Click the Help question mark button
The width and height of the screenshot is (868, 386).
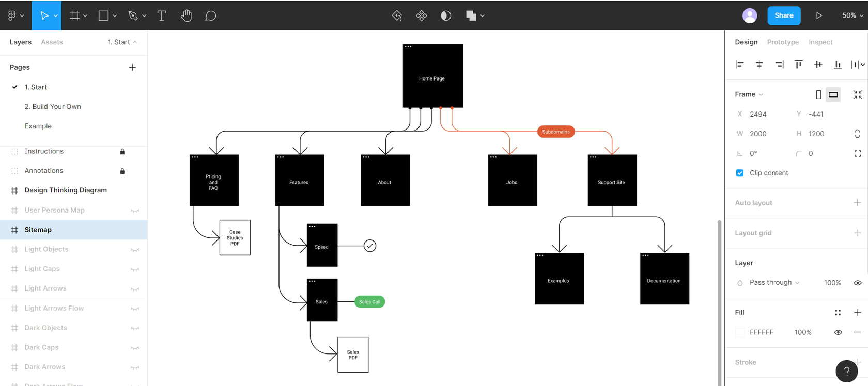(x=846, y=371)
